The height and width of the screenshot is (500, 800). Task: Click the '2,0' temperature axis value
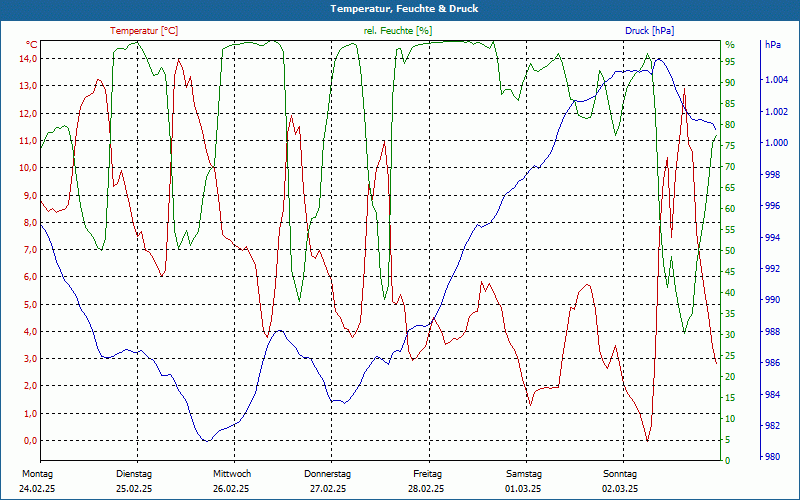point(30,386)
